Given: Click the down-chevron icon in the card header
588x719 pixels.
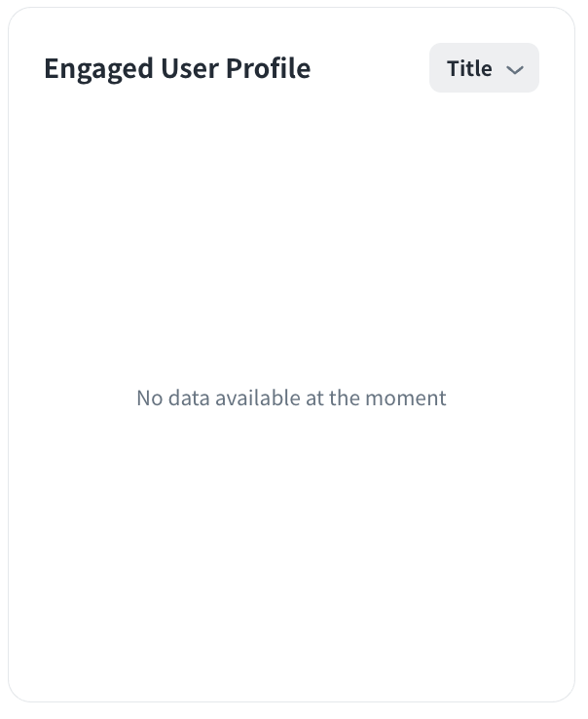Looking at the screenshot, I should [x=516, y=69].
